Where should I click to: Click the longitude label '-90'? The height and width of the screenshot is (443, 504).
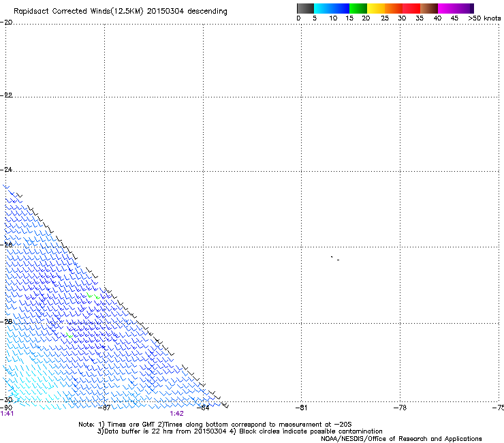click(6, 408)
